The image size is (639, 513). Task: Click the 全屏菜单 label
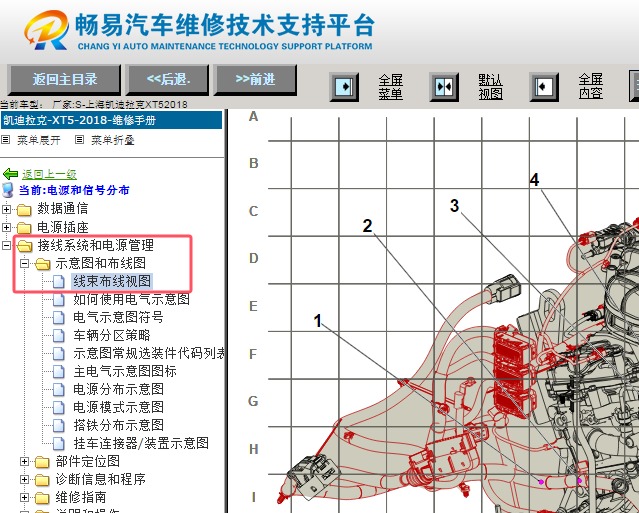tap(390, 86)
